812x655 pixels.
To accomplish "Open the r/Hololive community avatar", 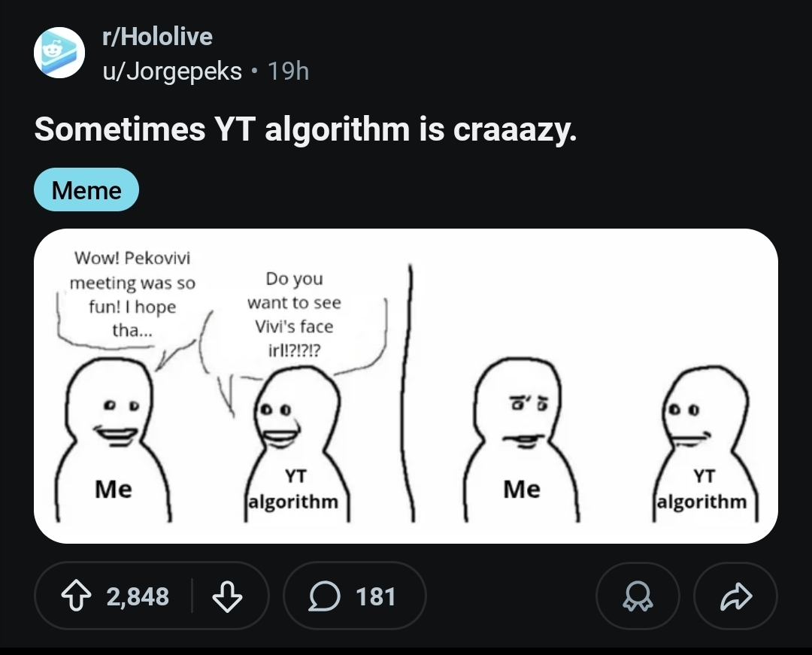I will (59, 53).
